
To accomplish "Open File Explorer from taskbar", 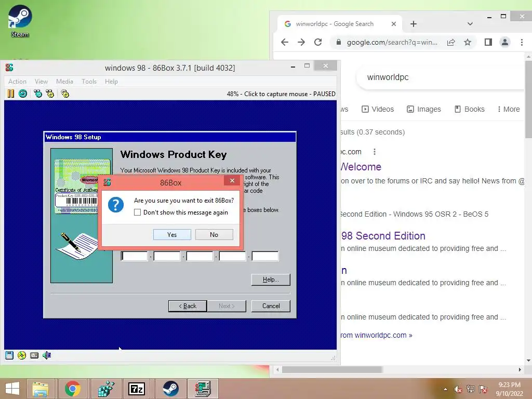I will (41, 389).
